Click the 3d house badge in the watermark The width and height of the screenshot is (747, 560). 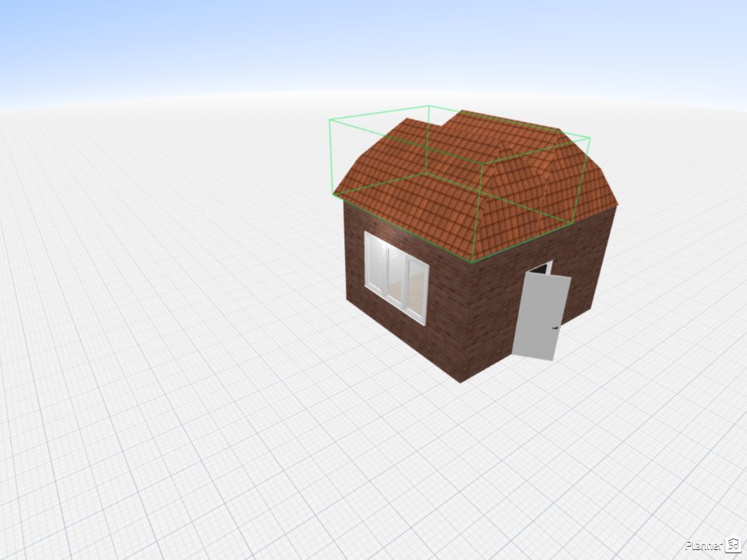pos(733,546)
